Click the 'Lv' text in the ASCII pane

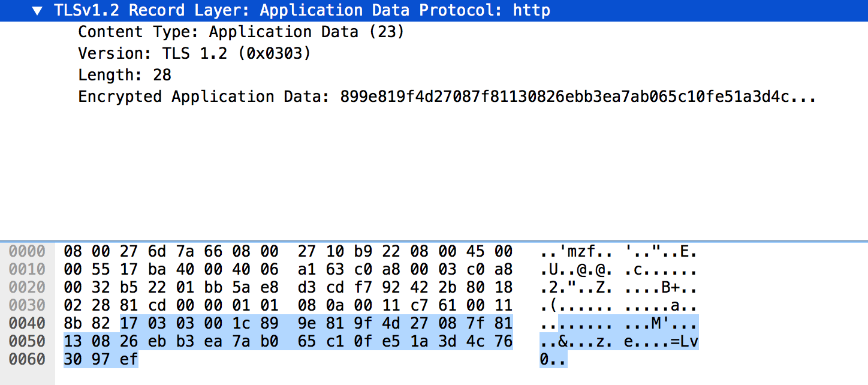[x=688, y=341]
